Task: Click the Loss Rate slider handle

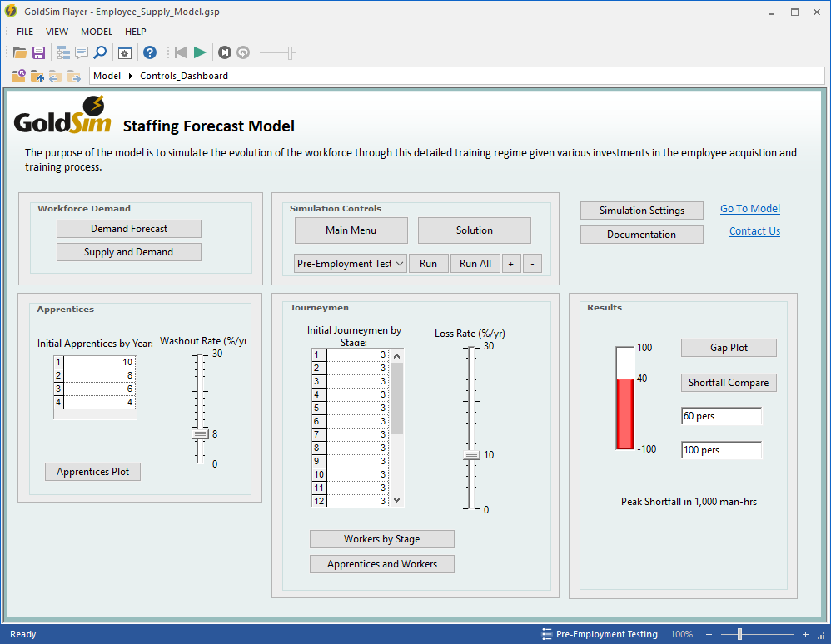Action: point(471,455)
